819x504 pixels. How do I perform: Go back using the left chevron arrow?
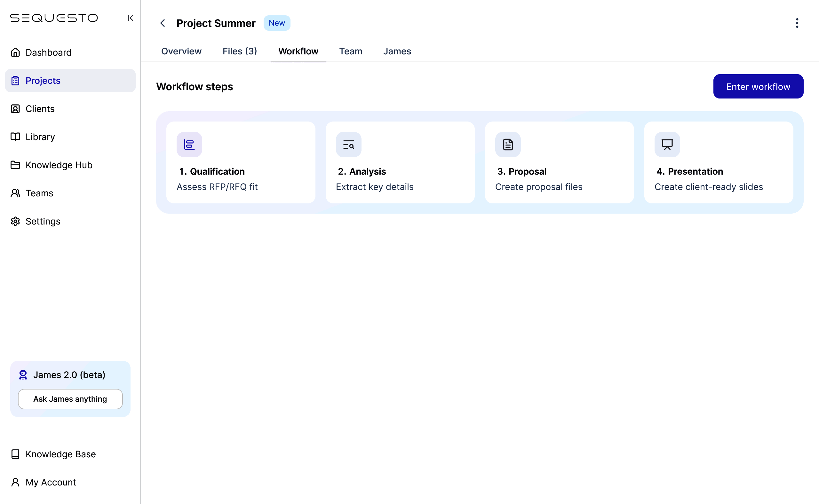click(x=163, y=23)
